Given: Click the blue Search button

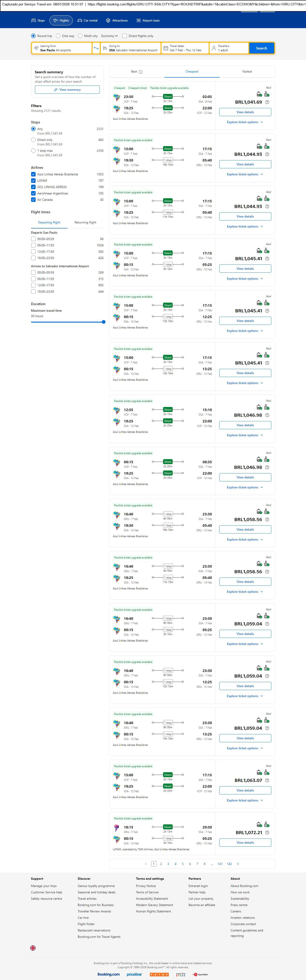Looking at the screenshot, I should tap(262, 48).
